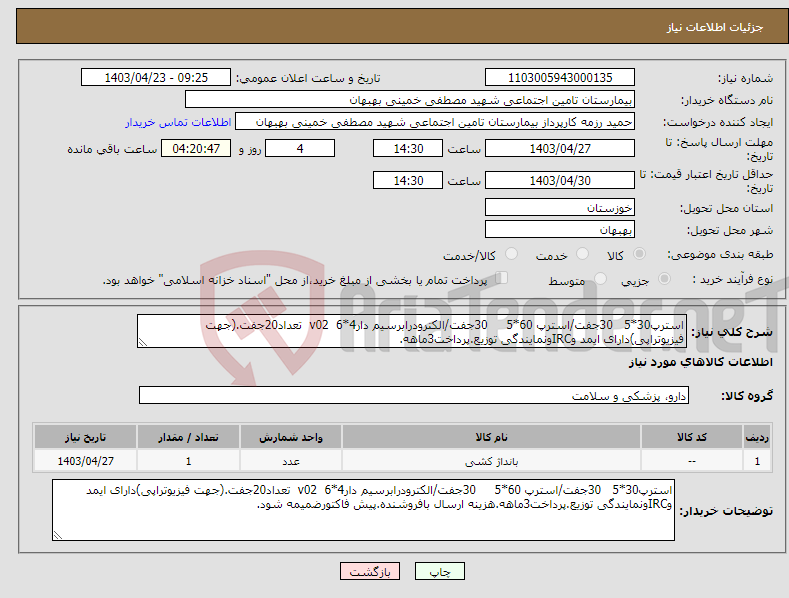Viewport: 789px width, 598px height.
Task: Click delivery province field خوزستان
Action: coord(560,207)
